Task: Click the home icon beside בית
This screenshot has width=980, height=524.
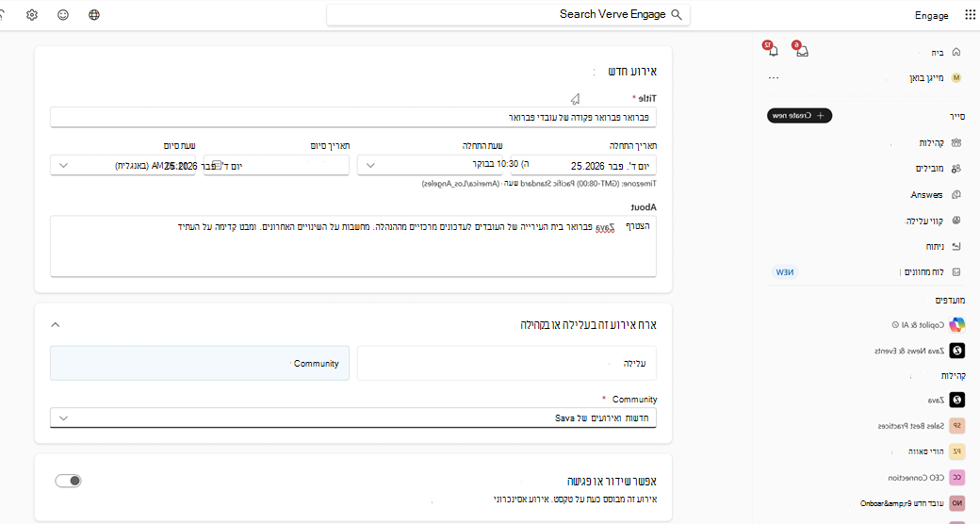Action: click(956, 52)
